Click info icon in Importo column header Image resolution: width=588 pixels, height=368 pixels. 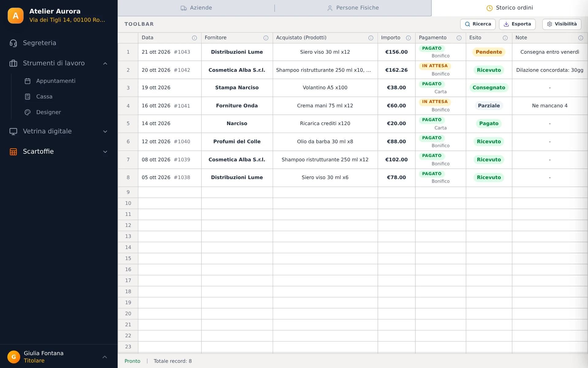coord(409,38)
